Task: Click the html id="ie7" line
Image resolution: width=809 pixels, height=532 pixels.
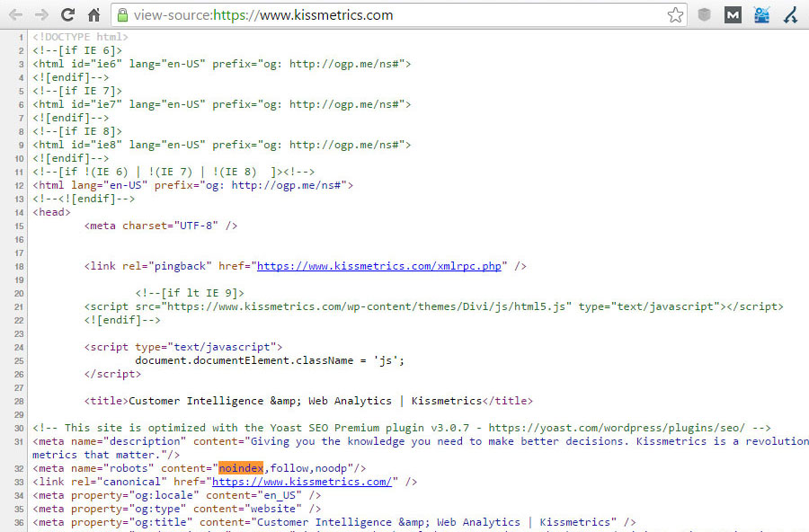Action: click(x=222, y=104)
